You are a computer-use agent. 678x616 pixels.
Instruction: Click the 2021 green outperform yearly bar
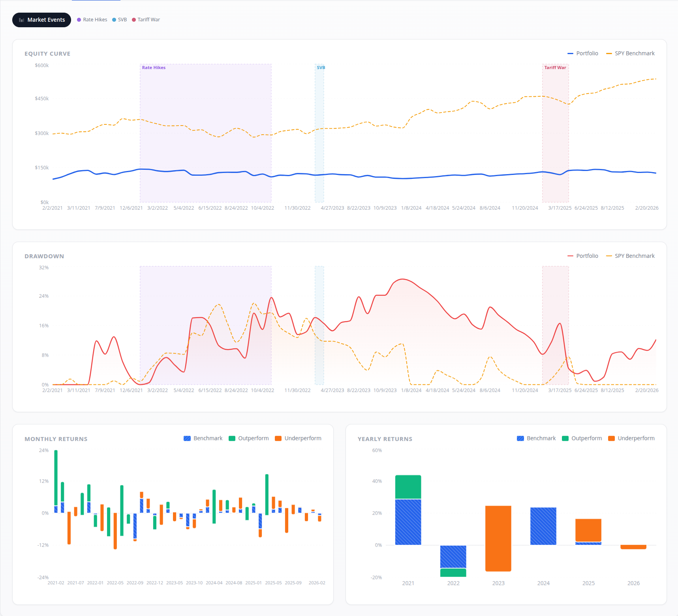[x=408, y=487]
